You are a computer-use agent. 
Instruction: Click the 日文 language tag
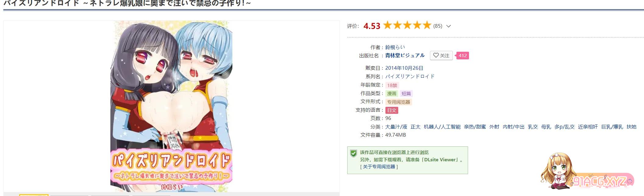392,110
